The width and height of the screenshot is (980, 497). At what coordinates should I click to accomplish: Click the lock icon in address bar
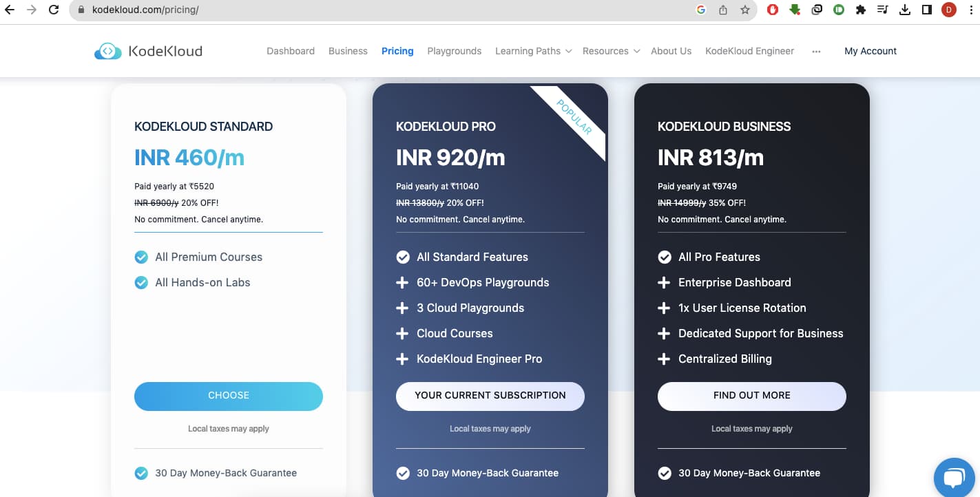pyautogui.click(x=82, y=10)
